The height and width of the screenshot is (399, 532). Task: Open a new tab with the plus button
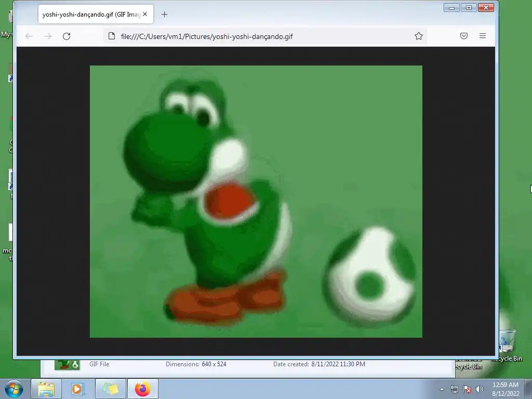click(x=164, y=14)
